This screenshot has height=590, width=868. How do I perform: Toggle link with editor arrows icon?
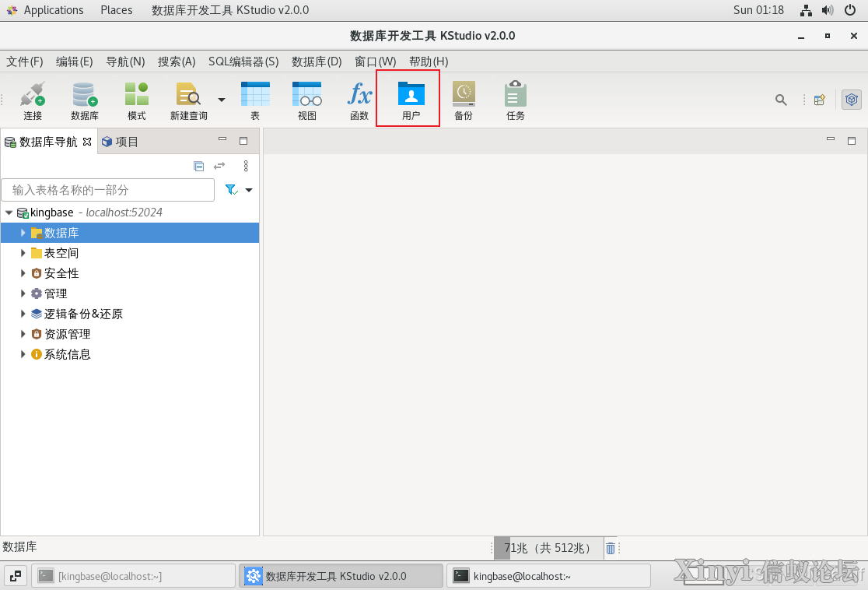pyautogui.click(x=219, y=167)
